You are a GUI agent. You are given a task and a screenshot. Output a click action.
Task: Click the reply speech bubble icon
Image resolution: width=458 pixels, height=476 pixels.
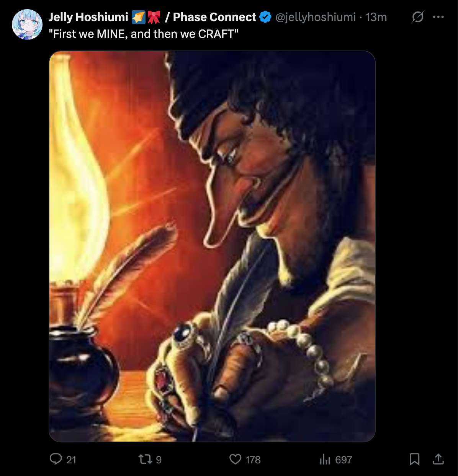(x=56, y=459)
